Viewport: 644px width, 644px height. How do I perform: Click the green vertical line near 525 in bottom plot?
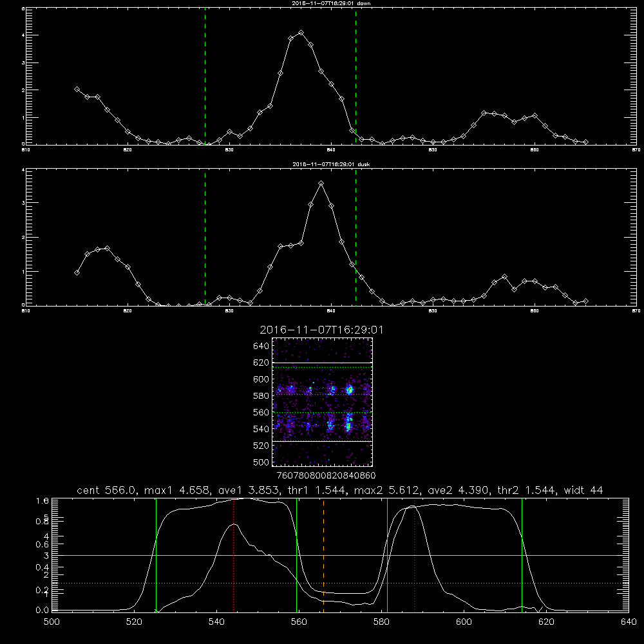tap(156, 555)
